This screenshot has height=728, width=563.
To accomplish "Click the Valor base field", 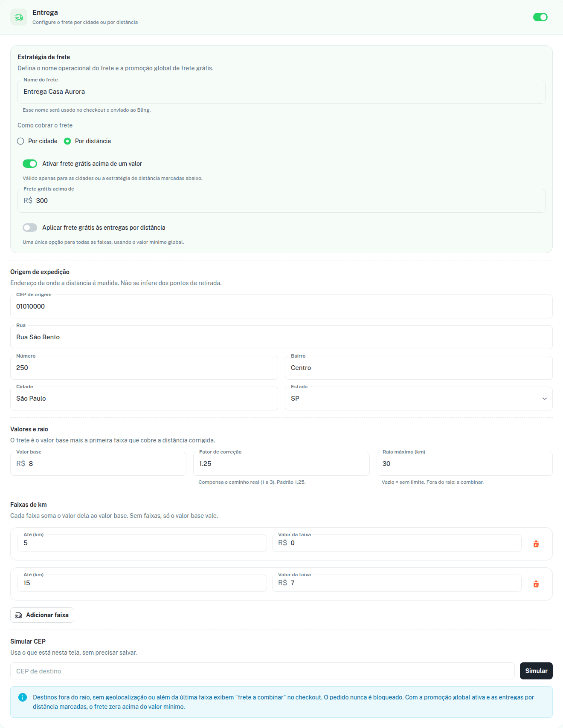I will [x=98, y=464].
